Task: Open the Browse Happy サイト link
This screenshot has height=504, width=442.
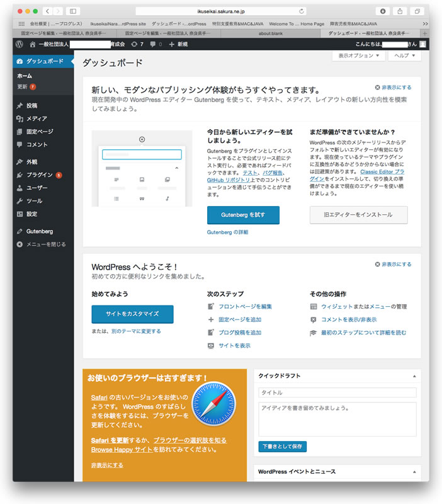Action: tap(122, 450)
